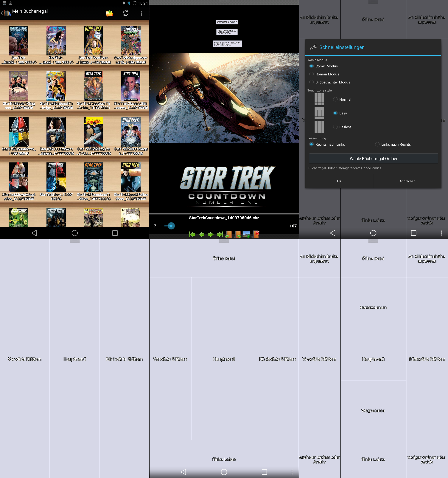
Task: Close the comic using the book icon with red X
Action: click(256, 234)
